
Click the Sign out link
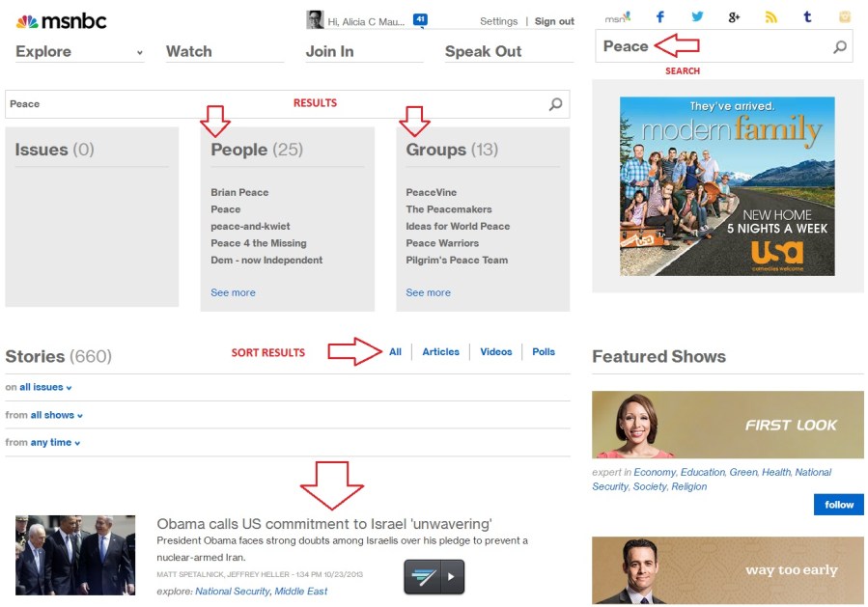pyautogui.click(x=554, y=21)
